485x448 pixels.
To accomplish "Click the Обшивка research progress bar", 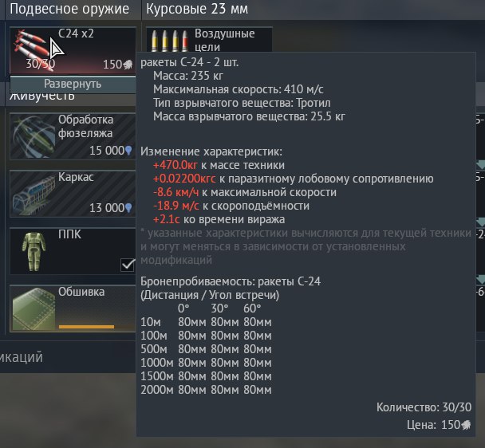I will tap(86, 327).
